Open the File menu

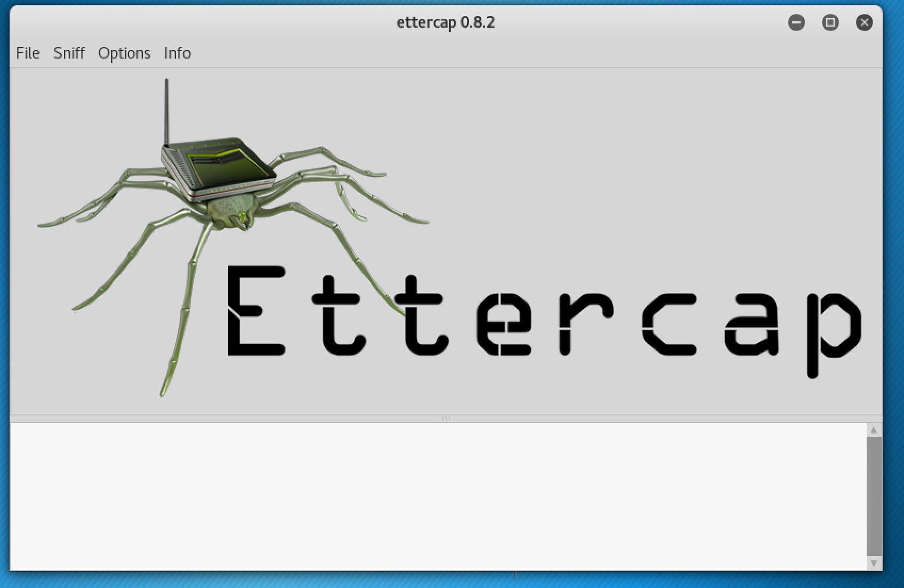[x=28, y=53]
